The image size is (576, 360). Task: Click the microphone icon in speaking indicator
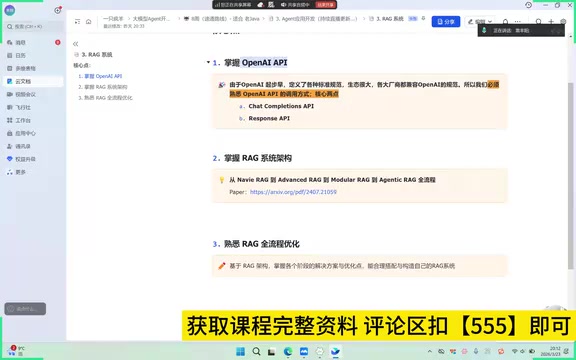click(x=484, y=30)
